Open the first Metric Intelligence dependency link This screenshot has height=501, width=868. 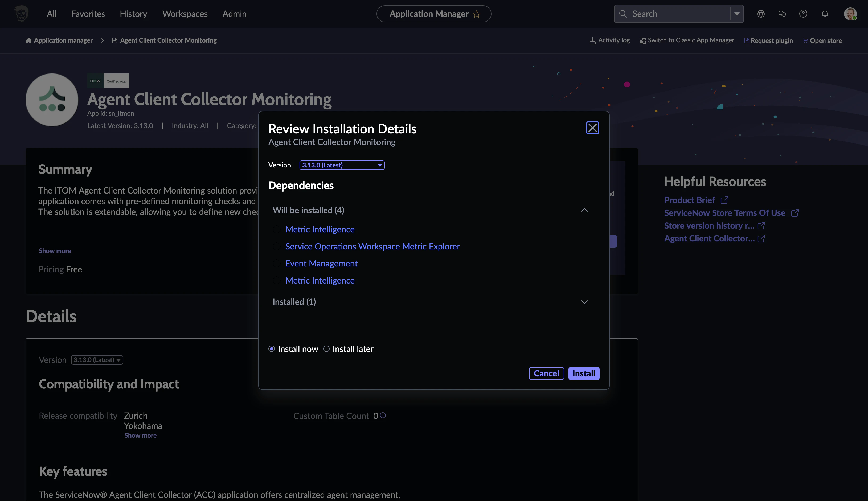pyautogui.click(x=320, y=229)
